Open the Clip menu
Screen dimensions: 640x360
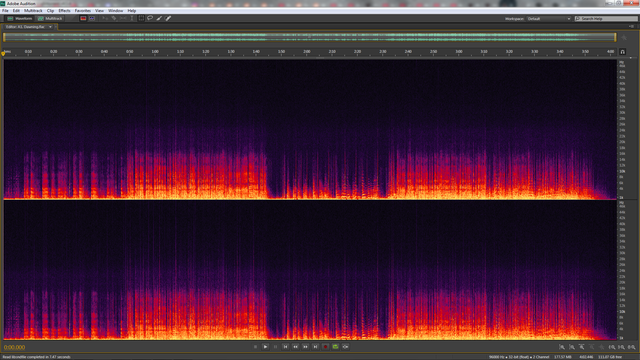(x=50, y=11)
